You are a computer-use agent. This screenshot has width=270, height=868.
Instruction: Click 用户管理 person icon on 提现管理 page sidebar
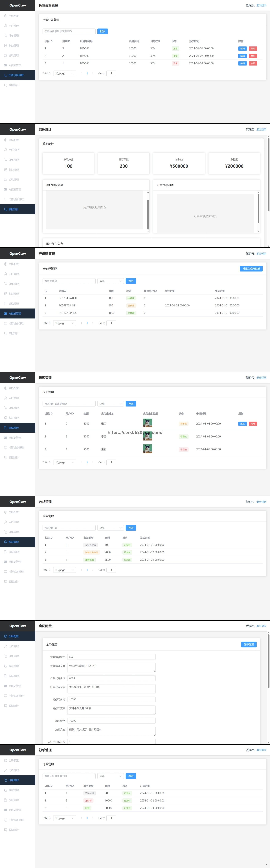5,398
